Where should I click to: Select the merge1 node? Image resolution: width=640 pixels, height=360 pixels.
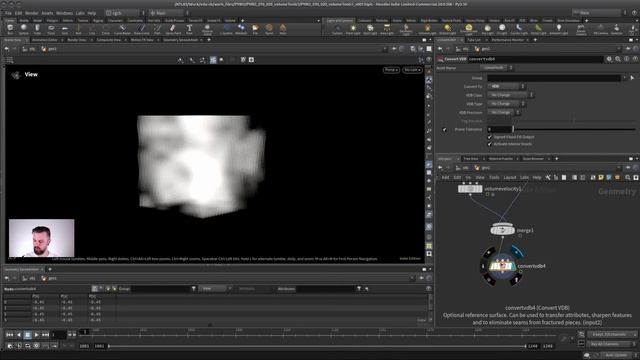click(x=502, y=230)
